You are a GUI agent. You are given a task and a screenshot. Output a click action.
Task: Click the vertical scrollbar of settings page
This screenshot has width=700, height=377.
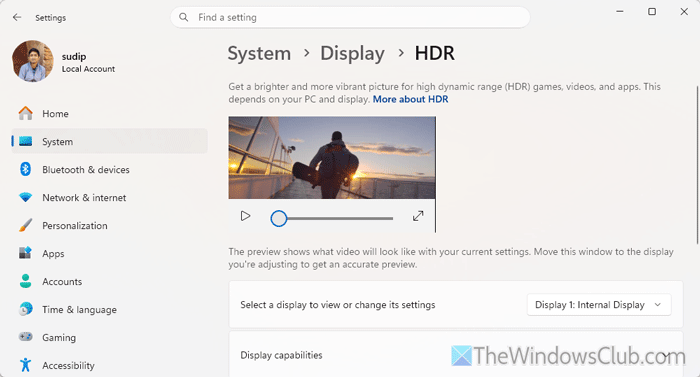[x=697, y=165]
